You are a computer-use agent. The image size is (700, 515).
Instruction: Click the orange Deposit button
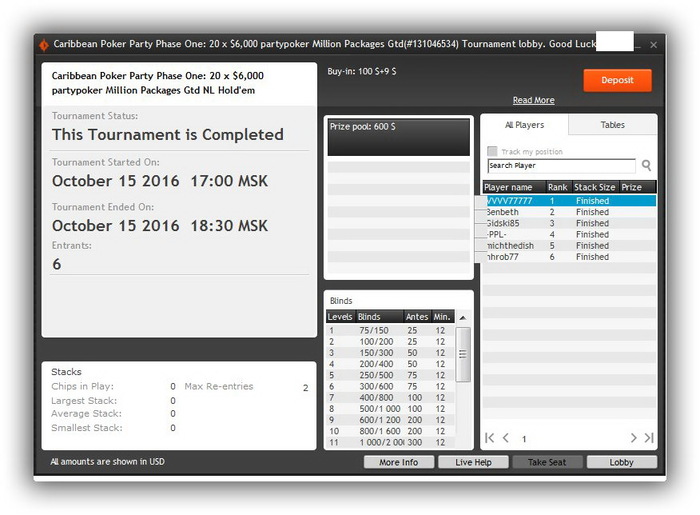[x=617, y=80]
